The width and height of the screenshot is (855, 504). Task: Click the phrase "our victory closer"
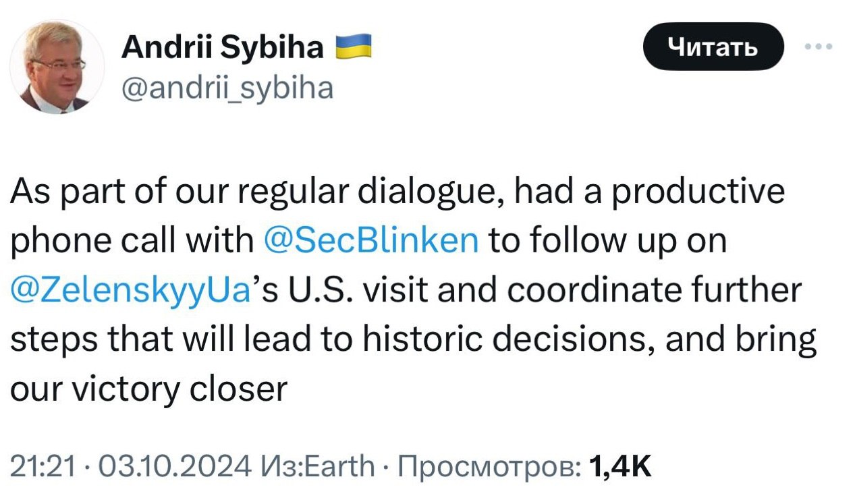(x=148, y=389)
